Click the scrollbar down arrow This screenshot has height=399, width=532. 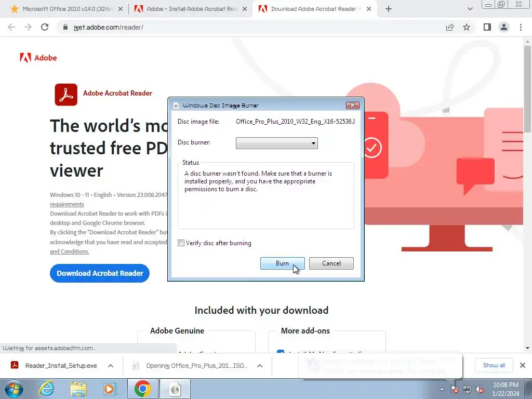tap(527, 348)
